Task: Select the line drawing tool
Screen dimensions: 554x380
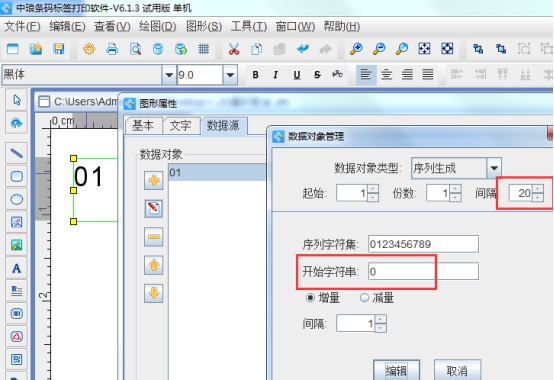Action: (x=17, y=153)
